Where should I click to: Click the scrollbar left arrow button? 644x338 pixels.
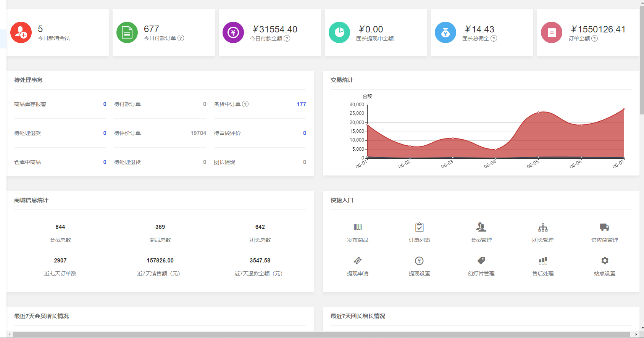pyautogui.click(x=10, y=335)
